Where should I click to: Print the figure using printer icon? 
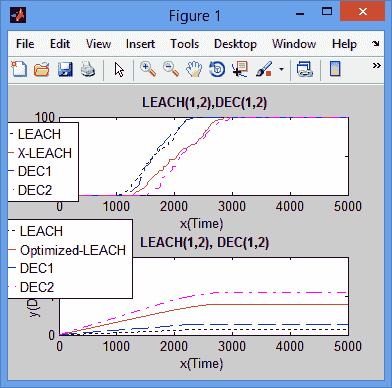pyautogui.click(x=88, y=69)
